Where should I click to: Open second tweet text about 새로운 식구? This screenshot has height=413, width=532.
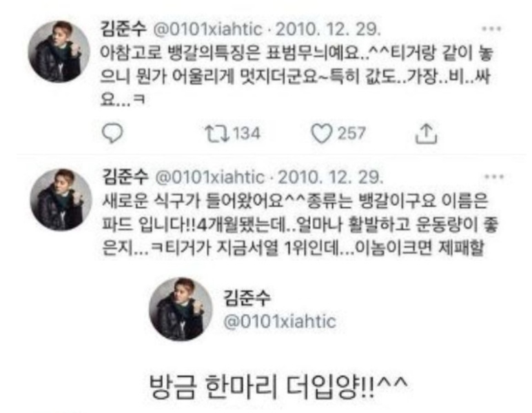point(300,224)
